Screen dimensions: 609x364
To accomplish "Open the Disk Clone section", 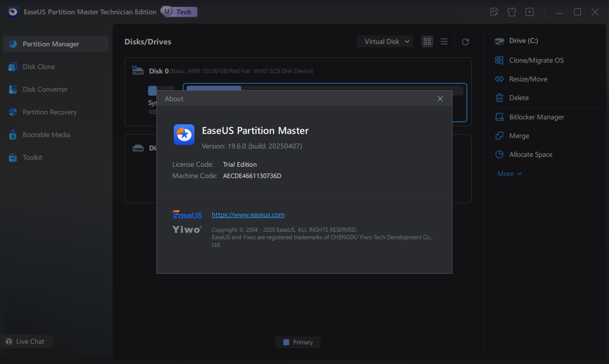I will 38,67.
